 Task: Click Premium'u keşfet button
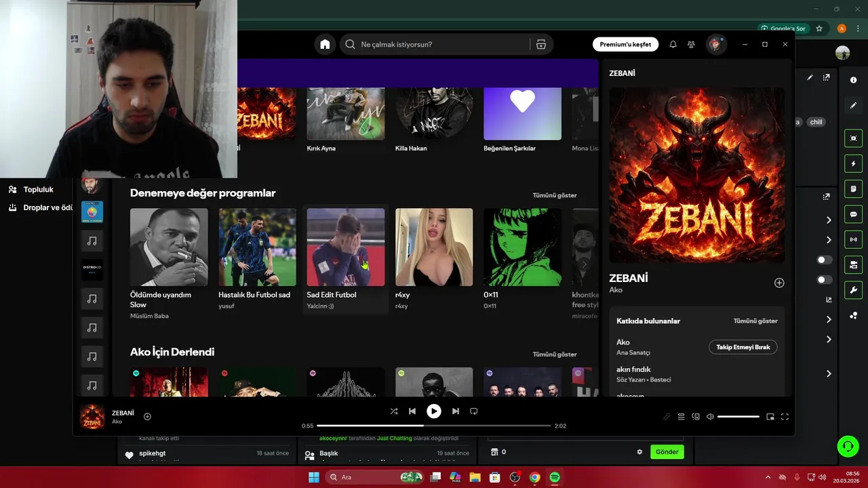coord(625,44)
